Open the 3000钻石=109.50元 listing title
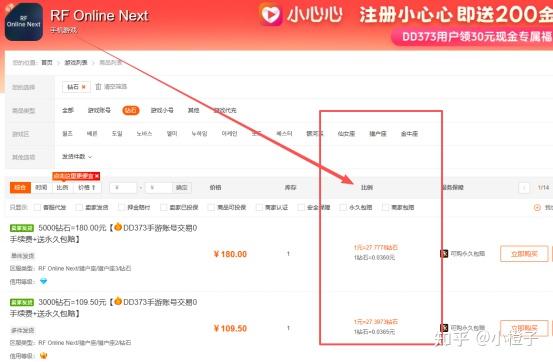Viewport: 553px width, 362px height. [103, 308]
